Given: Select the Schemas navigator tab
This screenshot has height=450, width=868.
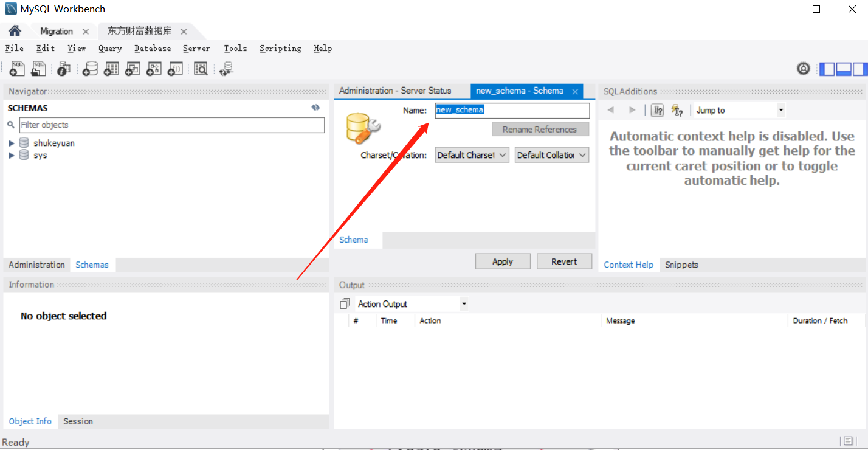Looking at the screenshot, I should tap(92, 265).
